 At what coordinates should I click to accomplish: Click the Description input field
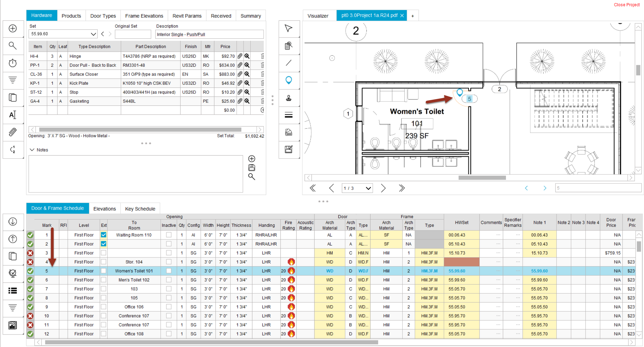(209, 34)
